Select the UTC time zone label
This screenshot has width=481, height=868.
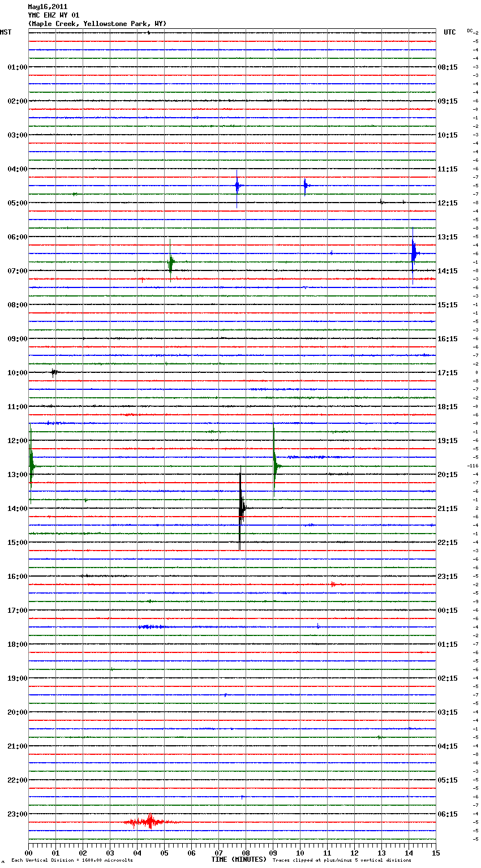(449, 32)
